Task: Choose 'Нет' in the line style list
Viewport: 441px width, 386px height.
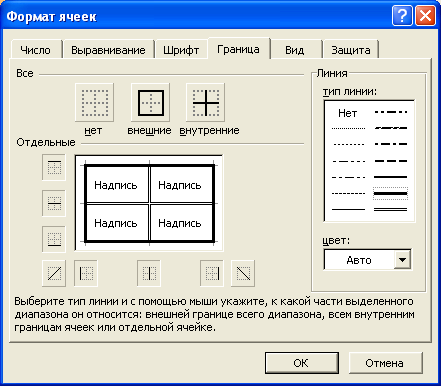Action: coord(347,113)
